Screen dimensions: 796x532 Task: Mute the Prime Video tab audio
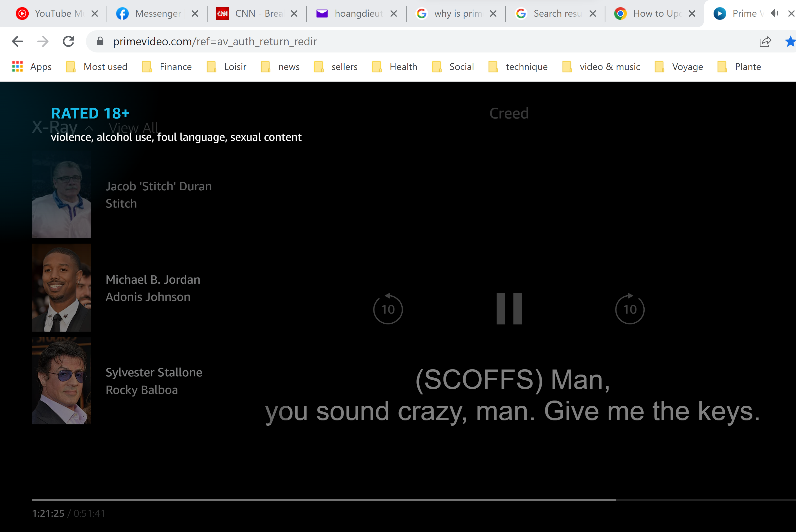(x=775, y=14)
